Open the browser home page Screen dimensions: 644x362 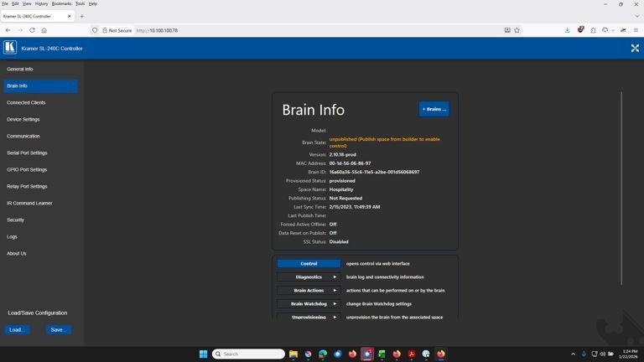pos(44,30)
